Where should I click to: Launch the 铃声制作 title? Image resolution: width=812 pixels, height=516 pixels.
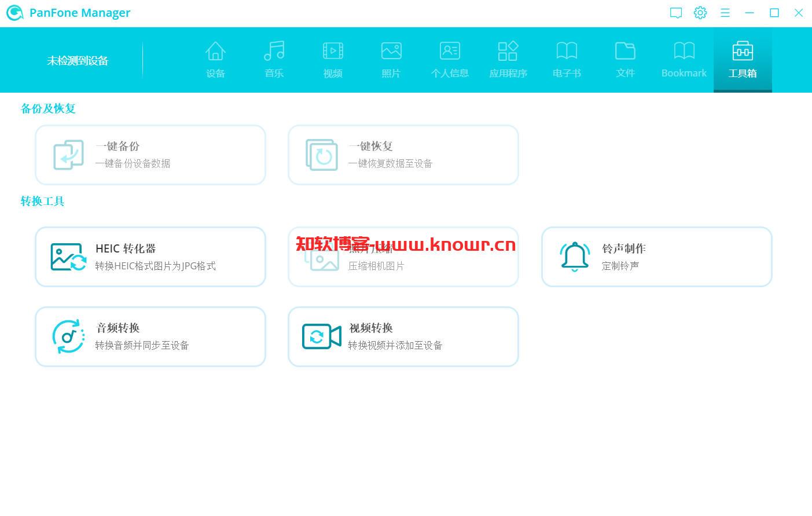(x=624, y=248)
